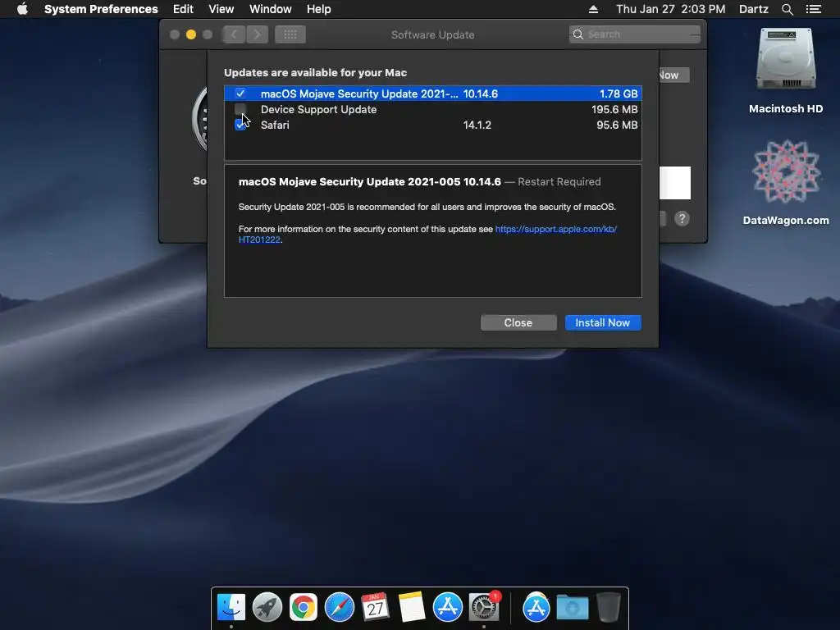
Task: Click the 95.6 MB size value
Action: click(617, 125)
